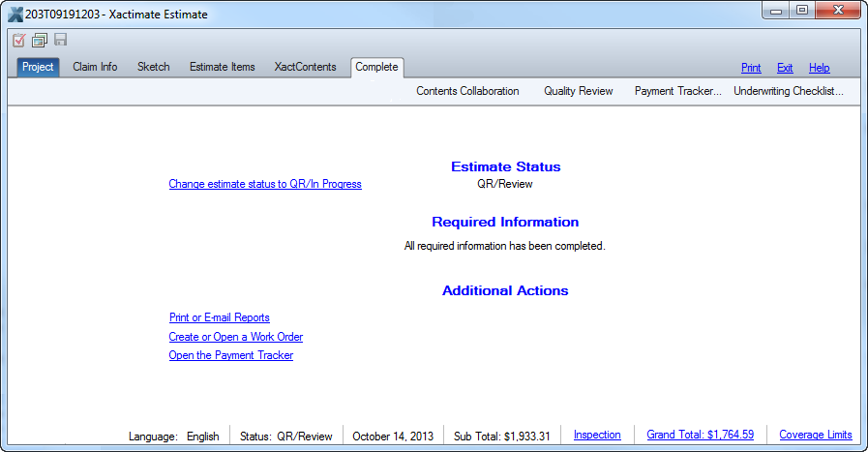Open Quality Review
The height and width of the screenshot is (452, 868).
[579, 91]
